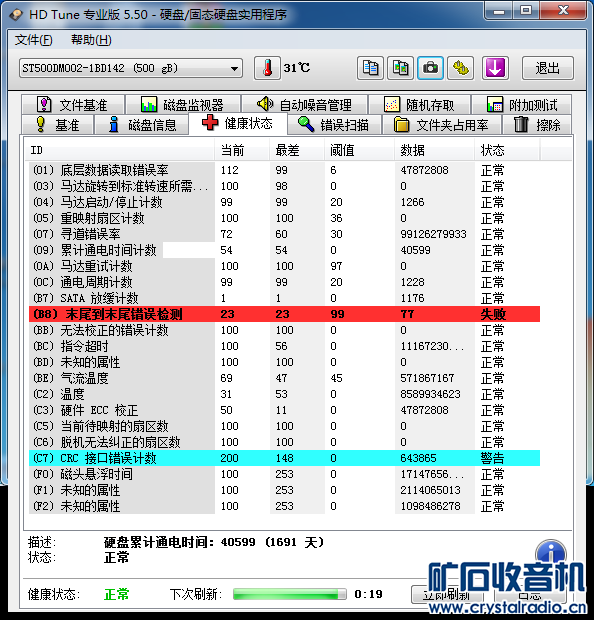Select row (F0) 磁头悬浮时间
This screenshot has height=620, width=594.
284,474
